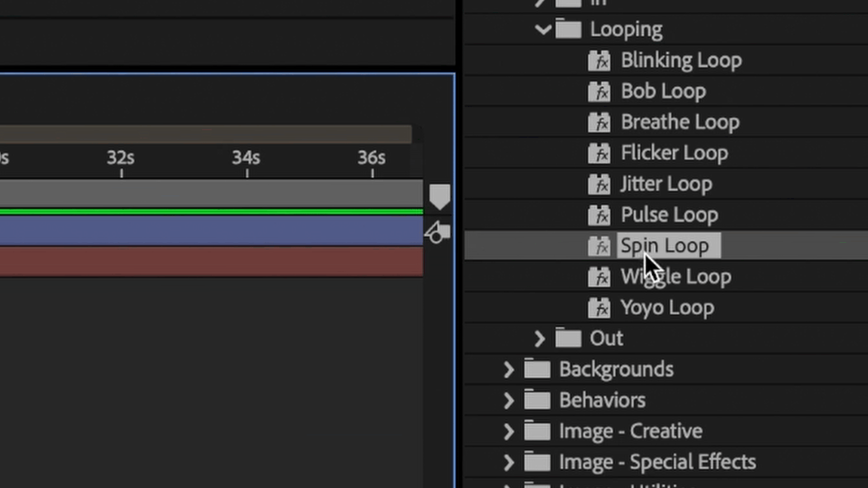The width and height of the screenshot is (868, 488).
Task: Expand the Behaviors category
Action: click(x=509, y=400)
